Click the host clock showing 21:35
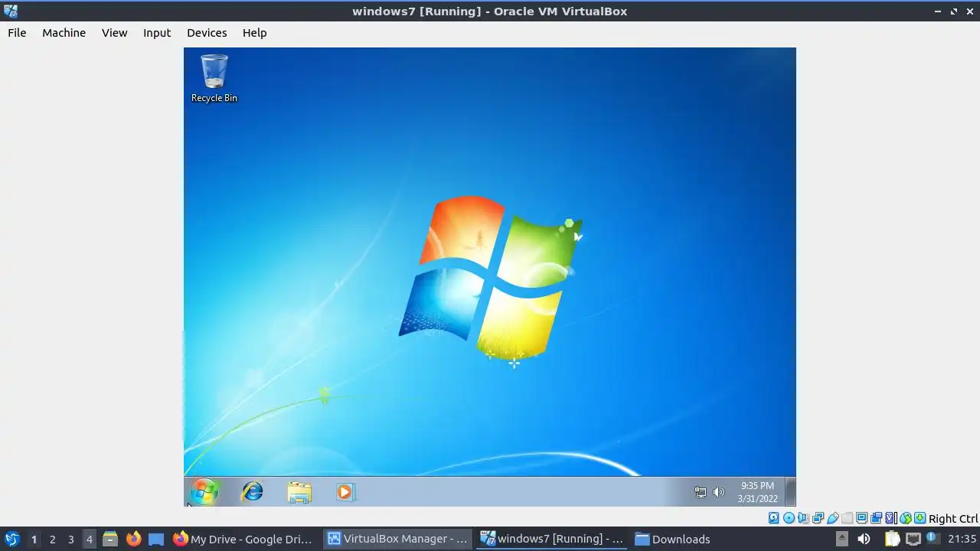The width and height of the screenshot is (980, 551). tap(962, 539)
